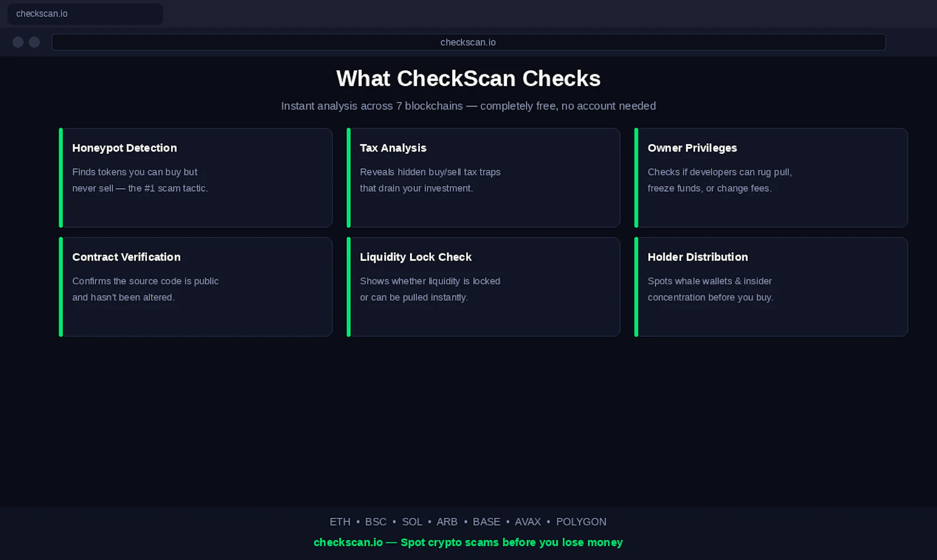Select SOL in the chain list

tap(412, 521)
